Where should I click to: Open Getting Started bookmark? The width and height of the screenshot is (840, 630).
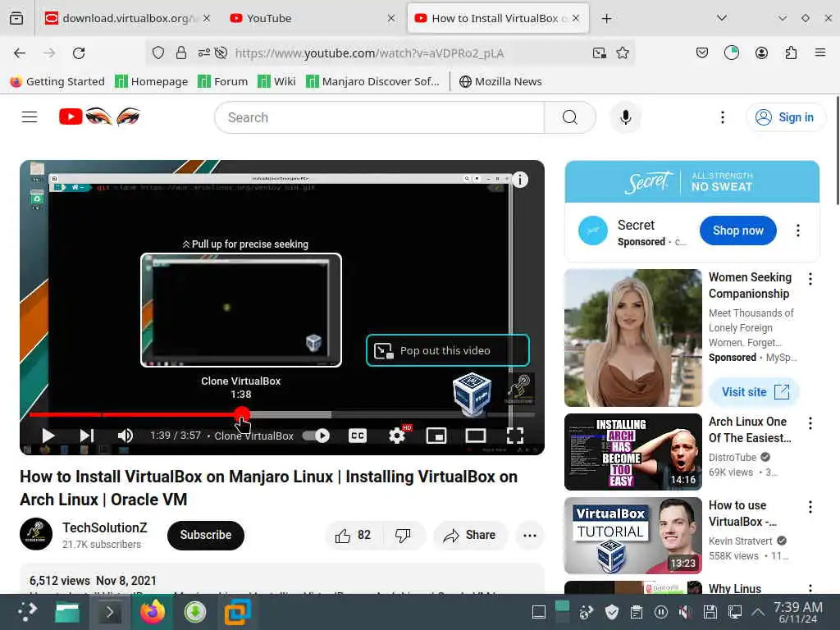[57, 81]
